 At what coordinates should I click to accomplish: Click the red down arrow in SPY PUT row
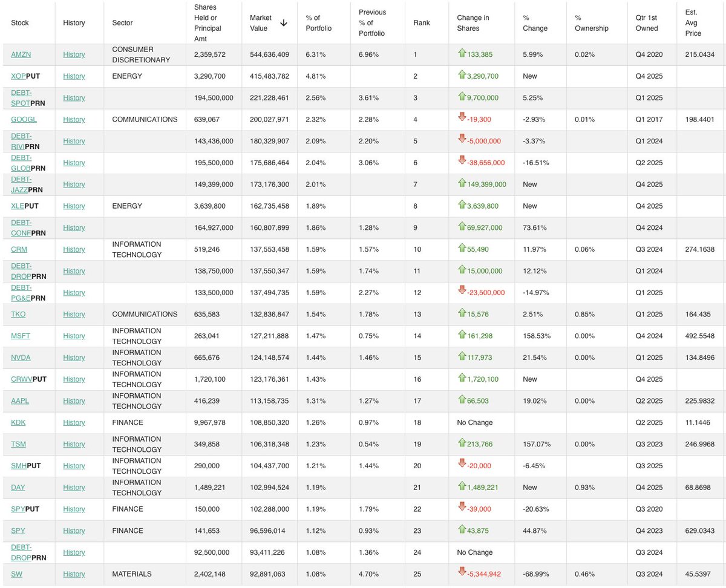pos(462,508)
